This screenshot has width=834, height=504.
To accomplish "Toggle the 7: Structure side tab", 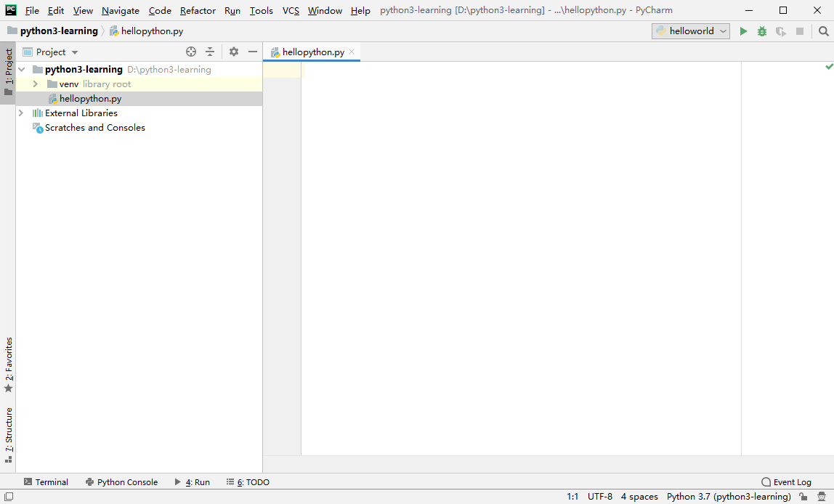I will pos(8,435).
